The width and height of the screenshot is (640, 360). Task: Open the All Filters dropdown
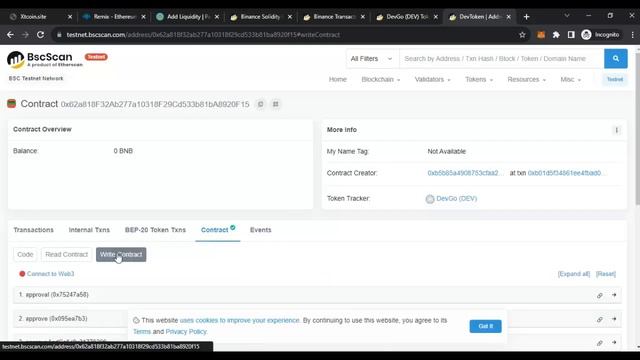[371, 59]
